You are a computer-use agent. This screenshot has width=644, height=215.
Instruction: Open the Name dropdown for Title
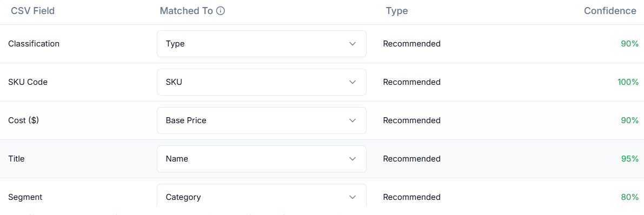(x=262, y=159)
